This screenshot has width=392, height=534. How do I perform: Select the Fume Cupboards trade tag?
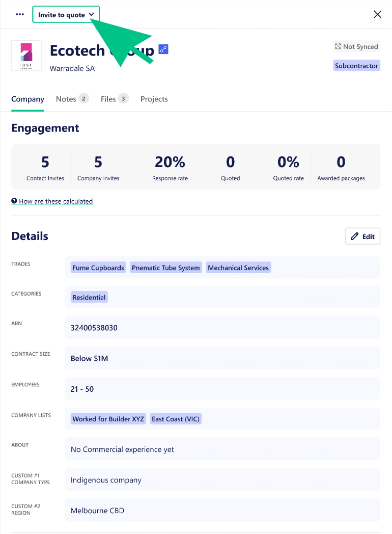click(98, 268)
